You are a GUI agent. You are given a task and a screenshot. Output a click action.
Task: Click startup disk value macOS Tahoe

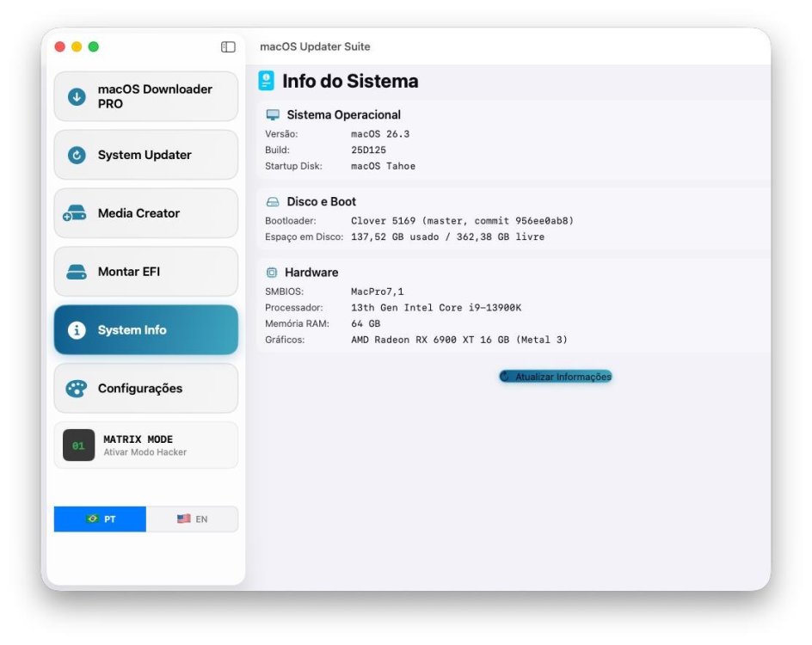(x=384, y=166)
